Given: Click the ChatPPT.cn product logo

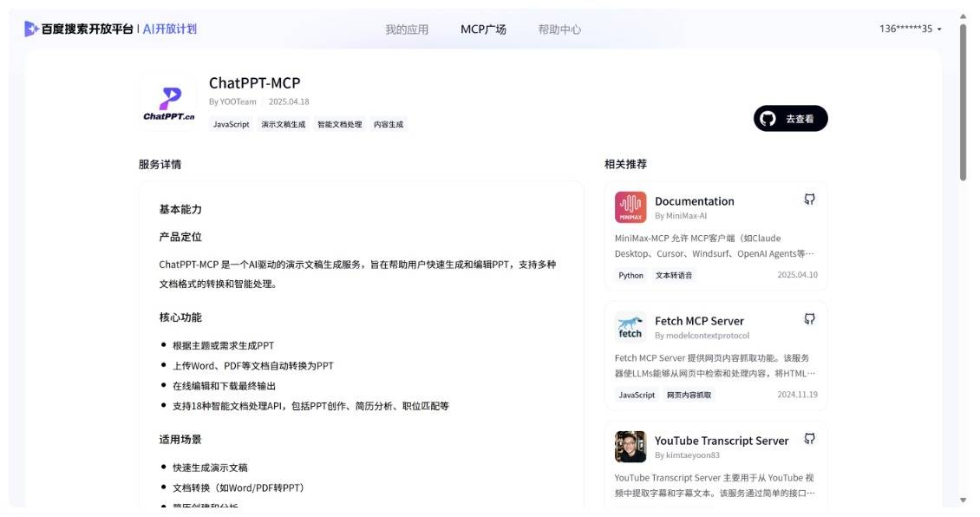Looking at the screenshot, I should (168, 101).
